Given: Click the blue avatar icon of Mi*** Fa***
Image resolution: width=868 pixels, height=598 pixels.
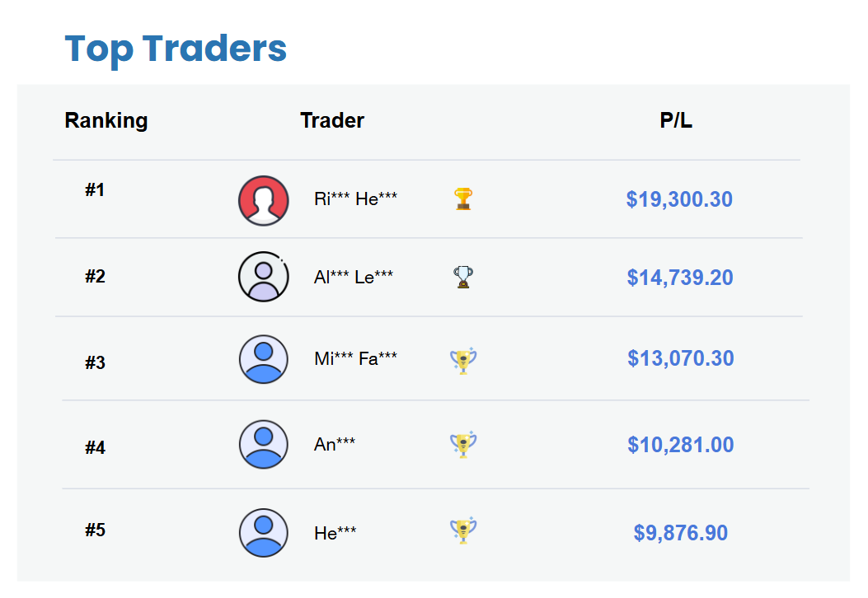Looking at the screenshot, I should coord(263,360).
